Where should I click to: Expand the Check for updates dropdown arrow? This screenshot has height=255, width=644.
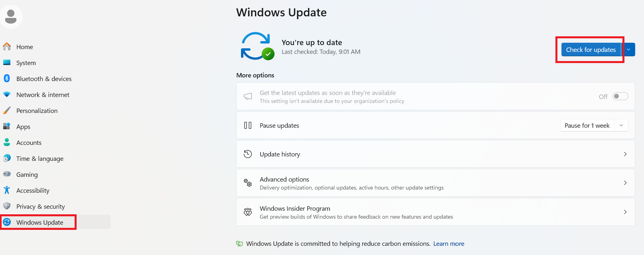pos(628,49)
